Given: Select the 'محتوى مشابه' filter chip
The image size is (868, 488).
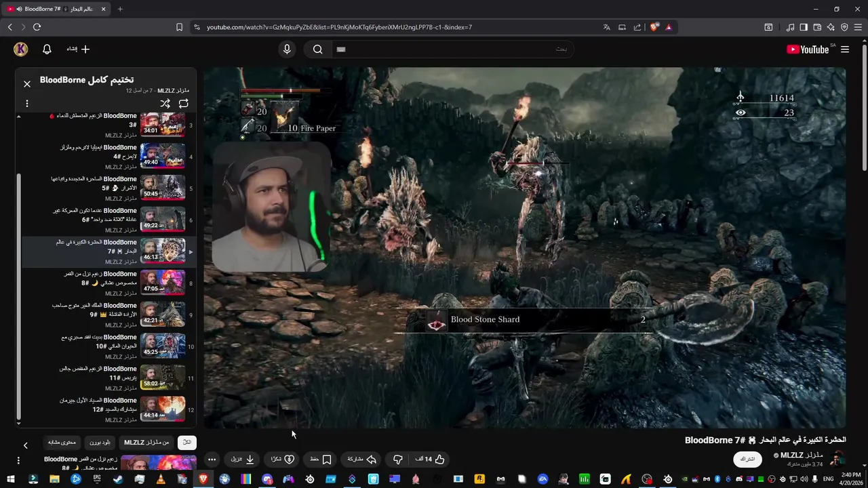Looking at the screenshot, I should [x=62, y=443].
